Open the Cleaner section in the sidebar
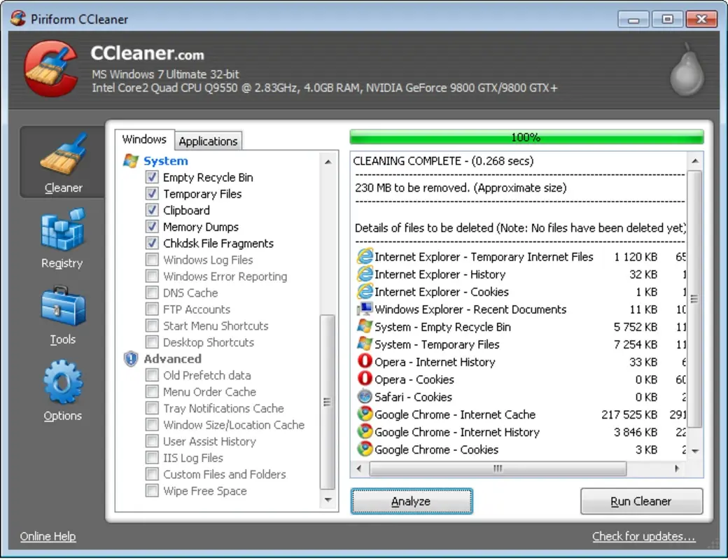The image size is (728, 560). pos(62,161)
